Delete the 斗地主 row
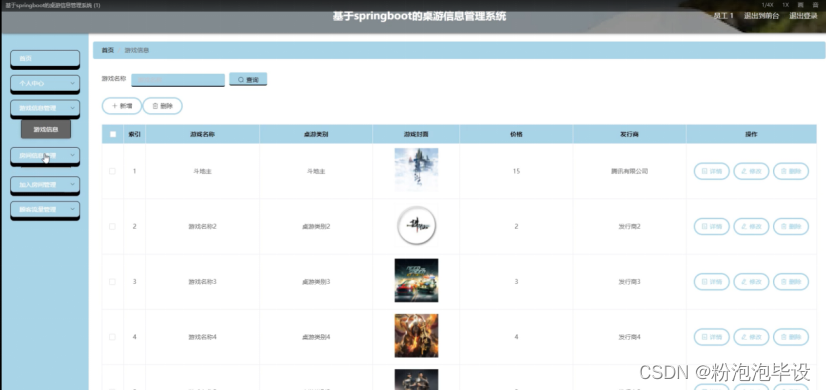This screenshot has height=391, width=826. (791, 171)
